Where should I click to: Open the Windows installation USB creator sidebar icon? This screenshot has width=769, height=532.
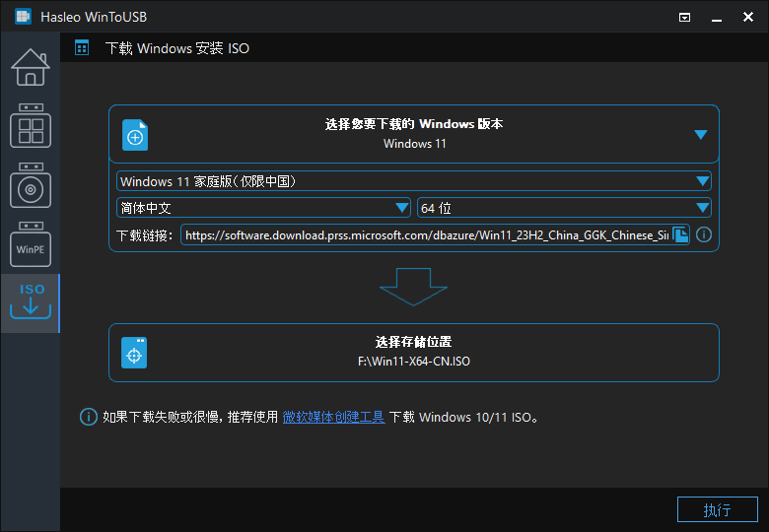click(31, 185)
